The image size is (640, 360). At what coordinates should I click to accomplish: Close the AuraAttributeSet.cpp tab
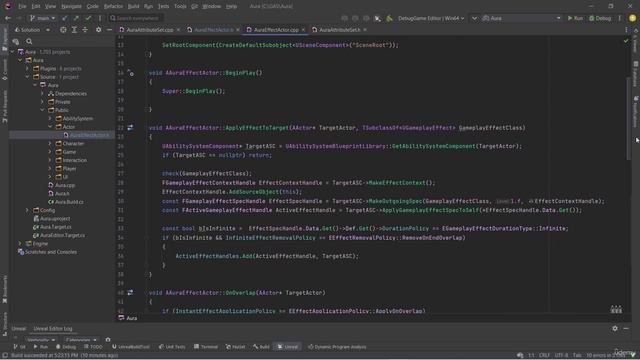pos(178,30)
